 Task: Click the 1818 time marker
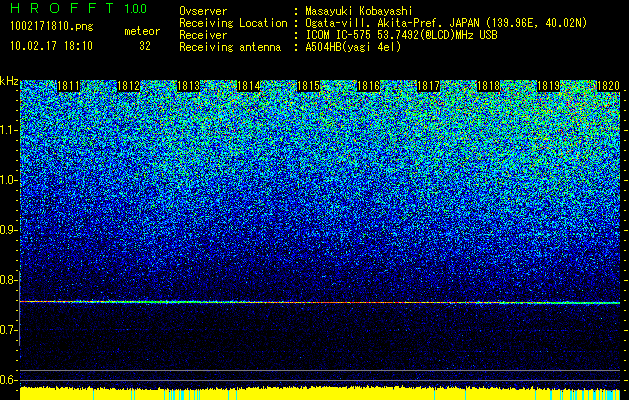[x=489, y=86]
